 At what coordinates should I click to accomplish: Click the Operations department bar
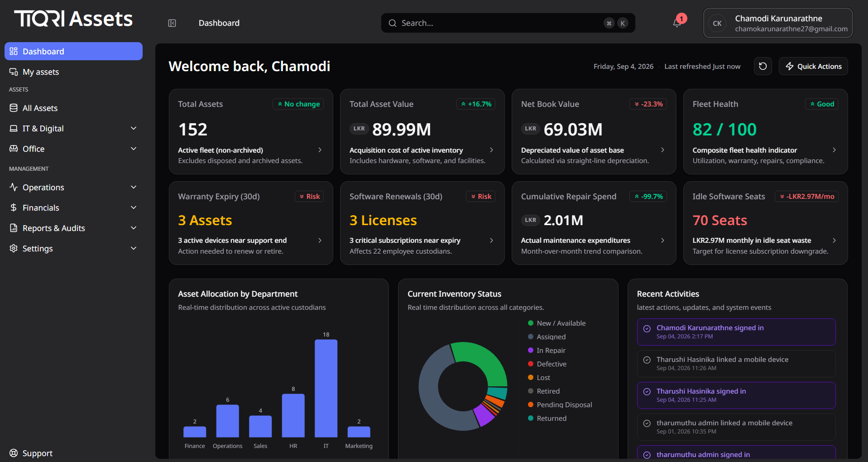pyautogui.click(x=228, y=421)
